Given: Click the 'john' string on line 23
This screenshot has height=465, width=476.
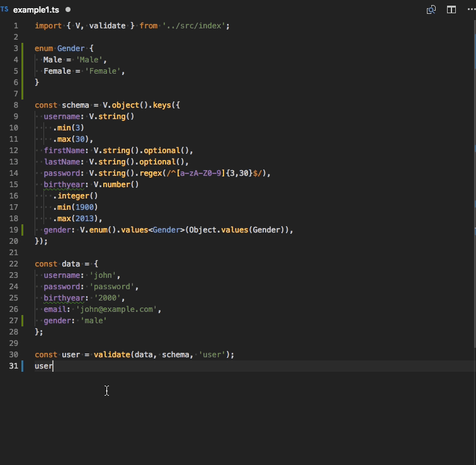Looking at the screenshot, I should pos(103,275).
